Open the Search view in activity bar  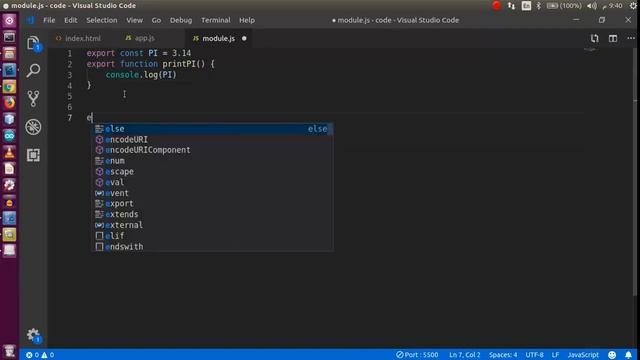pyautogui.click(x=33, y=71)
